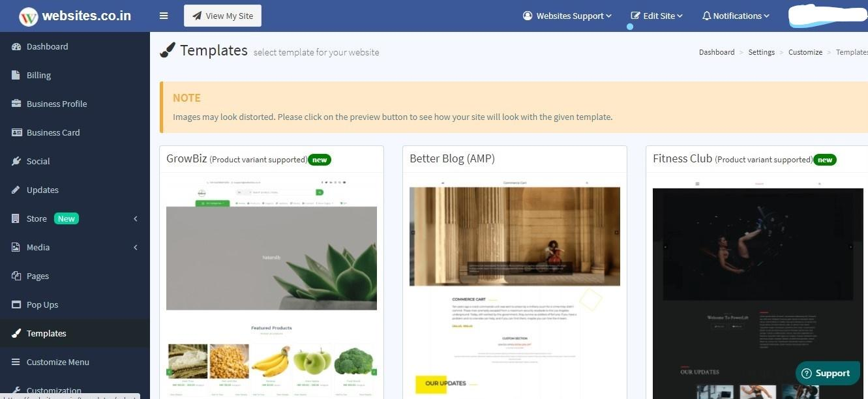Click the View My Site button
The height and width of the screenshot is (399, 868).
click(x=222, y=16)
